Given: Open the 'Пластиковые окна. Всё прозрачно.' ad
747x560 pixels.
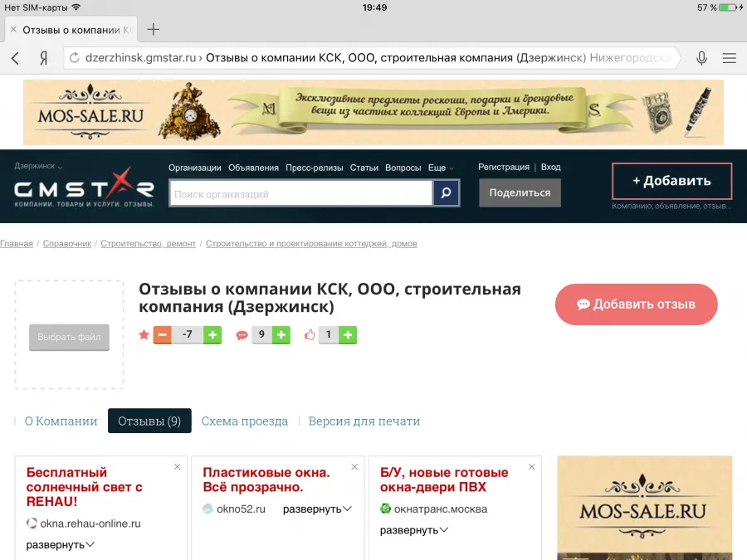Looking at the screenshot, I should (x=266, y=480).
